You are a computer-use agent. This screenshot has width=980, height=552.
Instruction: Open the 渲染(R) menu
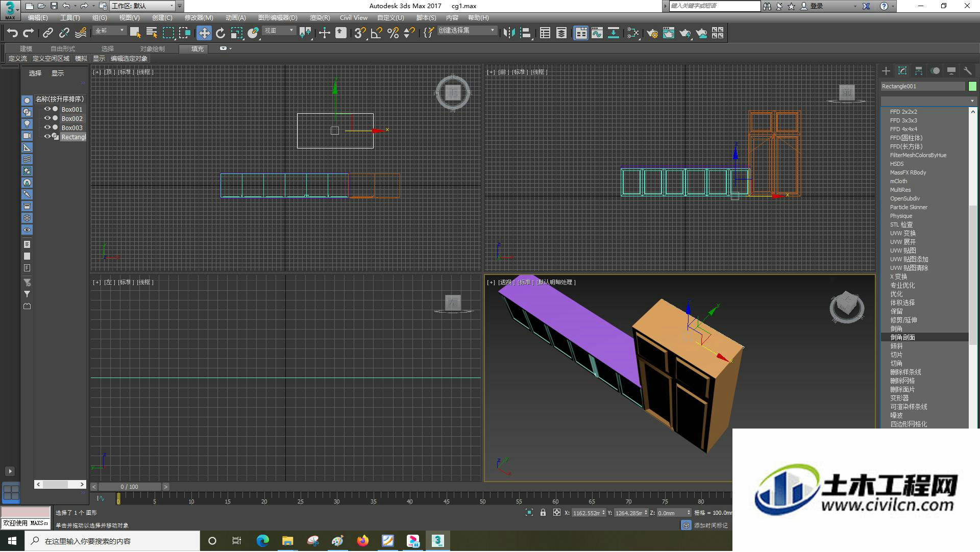click(320, 18)
